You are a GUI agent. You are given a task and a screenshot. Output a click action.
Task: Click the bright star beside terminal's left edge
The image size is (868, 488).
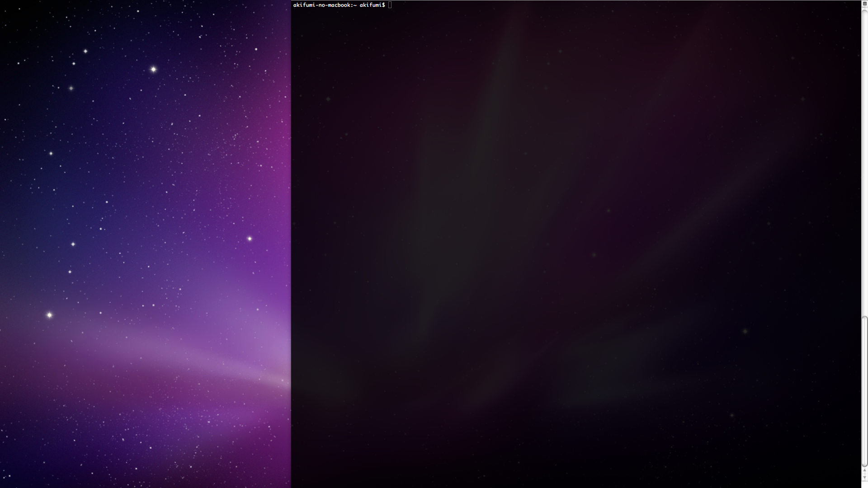[249, 239]
